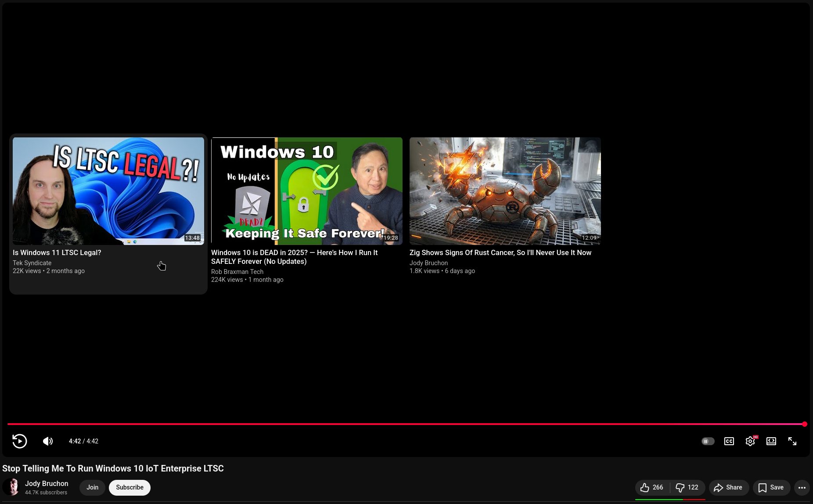Click the '224K views • 1 month ago' text
Viewport: 813px width, 504px height.
[247, 280]
